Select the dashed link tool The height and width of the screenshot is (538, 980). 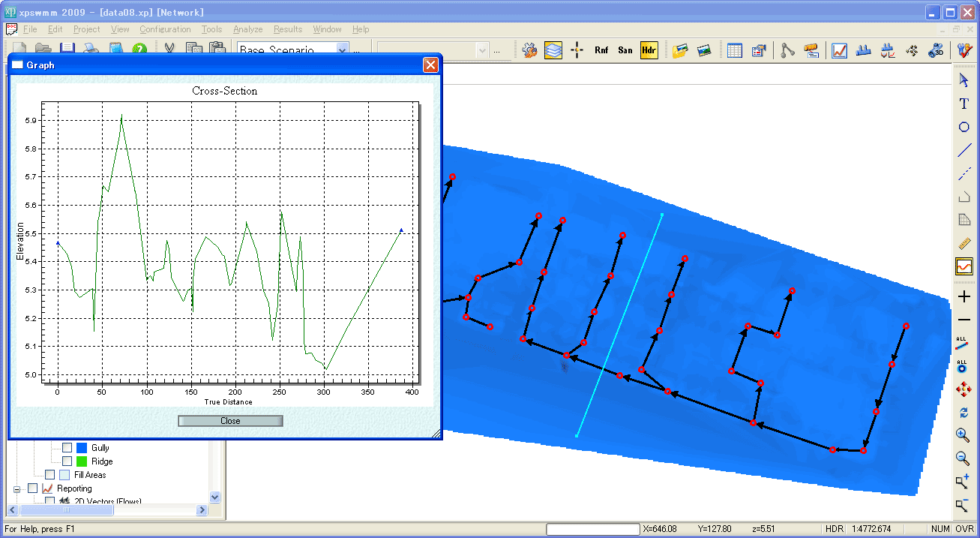(x=964, y=173)
